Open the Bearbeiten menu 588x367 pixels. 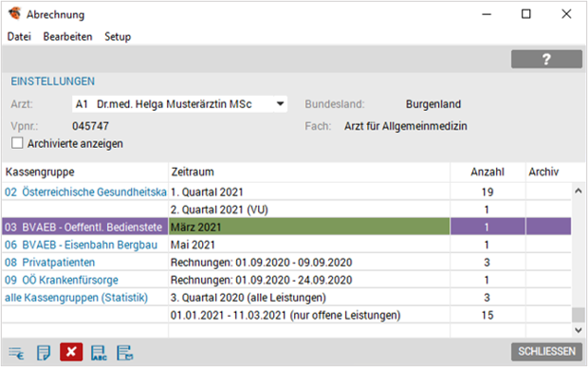tap(68, 37)
